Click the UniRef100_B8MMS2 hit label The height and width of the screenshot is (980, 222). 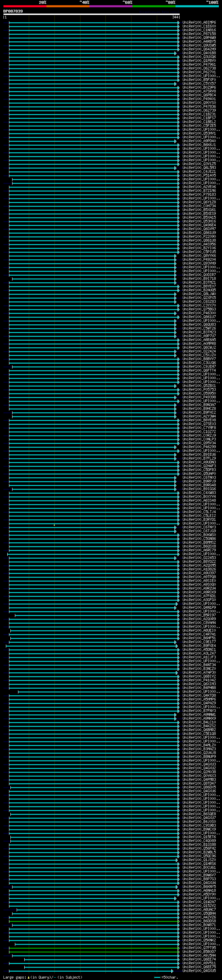click(x=199, y=543)
